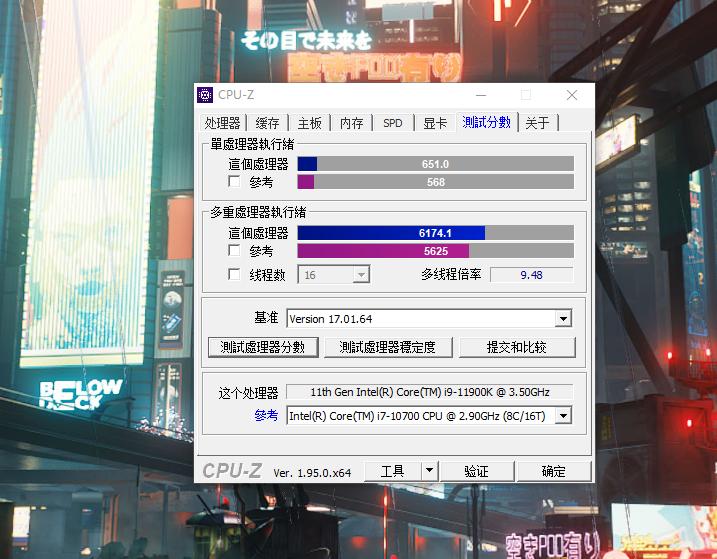
Task: Click the 确定 button
Action: click(x=554, y=471)
